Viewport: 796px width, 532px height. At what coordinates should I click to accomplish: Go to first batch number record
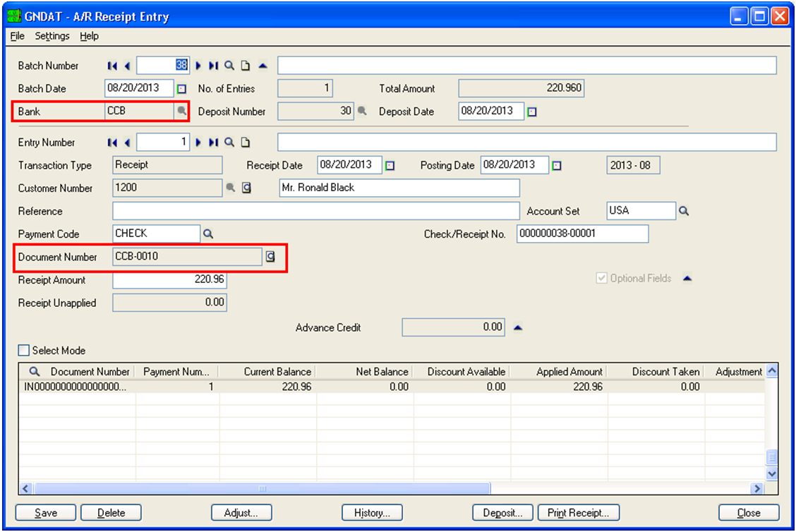click(112, 66)
